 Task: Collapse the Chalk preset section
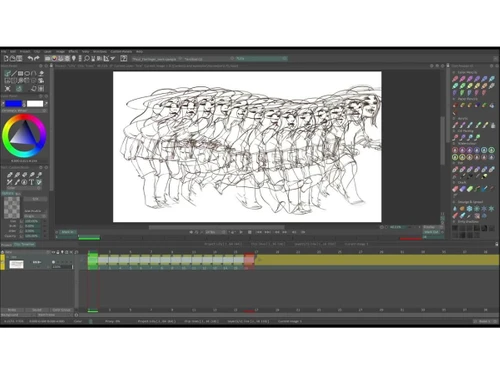point(454,183)
